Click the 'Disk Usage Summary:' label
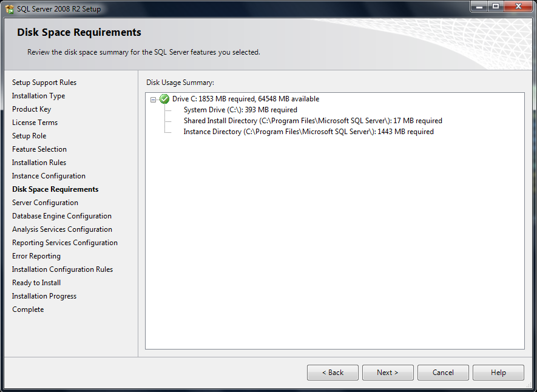The image size is (537, 392). (180, 83)
